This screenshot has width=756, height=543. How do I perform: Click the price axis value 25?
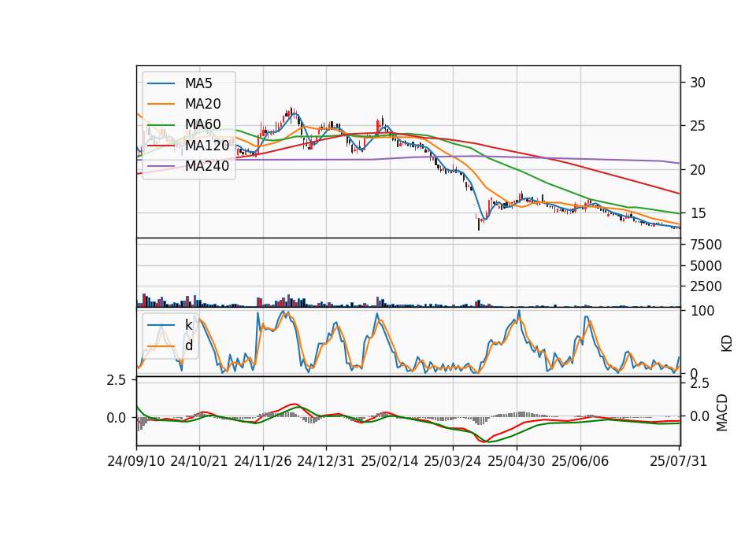(697, 126)
